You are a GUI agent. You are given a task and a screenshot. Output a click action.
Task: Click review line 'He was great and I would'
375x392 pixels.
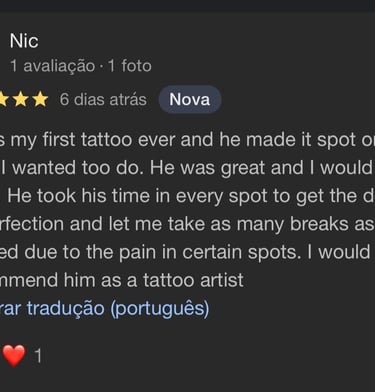pyautogui.click(x=187, y=167)
